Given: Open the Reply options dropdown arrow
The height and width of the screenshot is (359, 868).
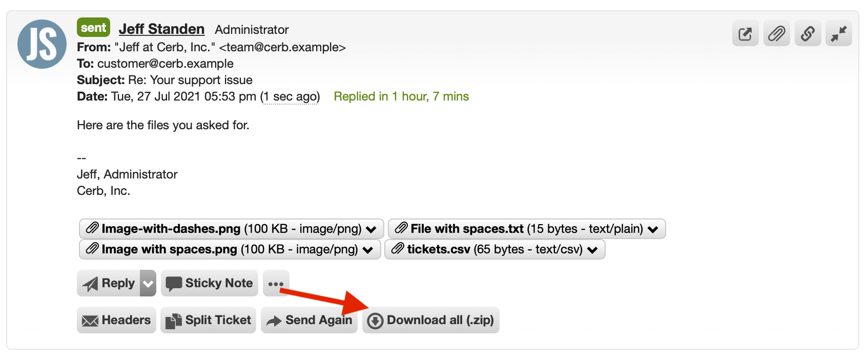Looking at the screenshot, I should click(148, 283).
